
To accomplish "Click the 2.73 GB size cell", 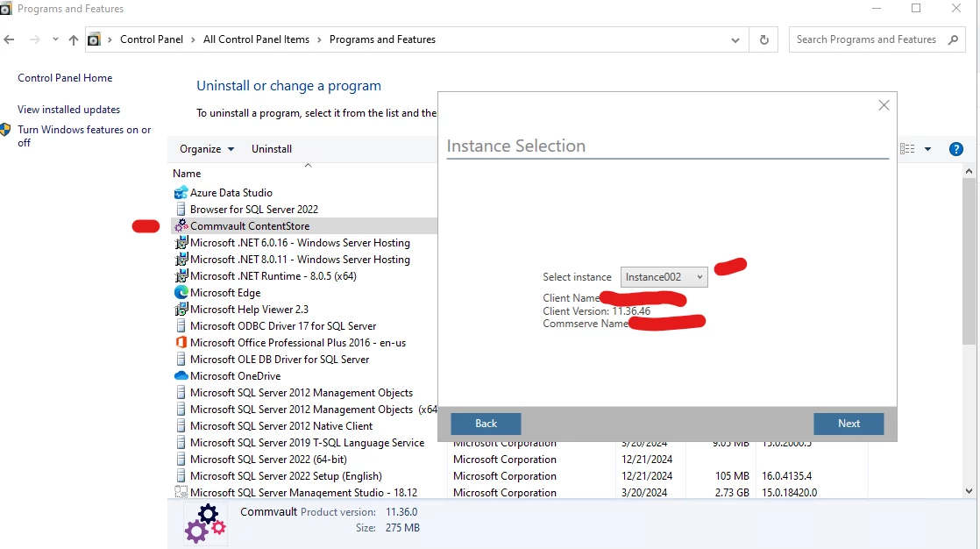I will point(732,493).
